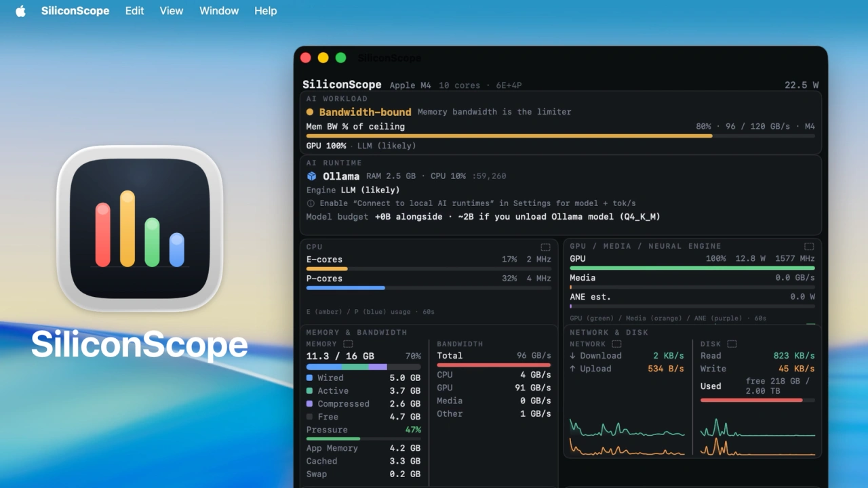This screenshot has height=488, width=868.
Task: Open the SiliconScope menu in menu bar
Action: [75, 11]
